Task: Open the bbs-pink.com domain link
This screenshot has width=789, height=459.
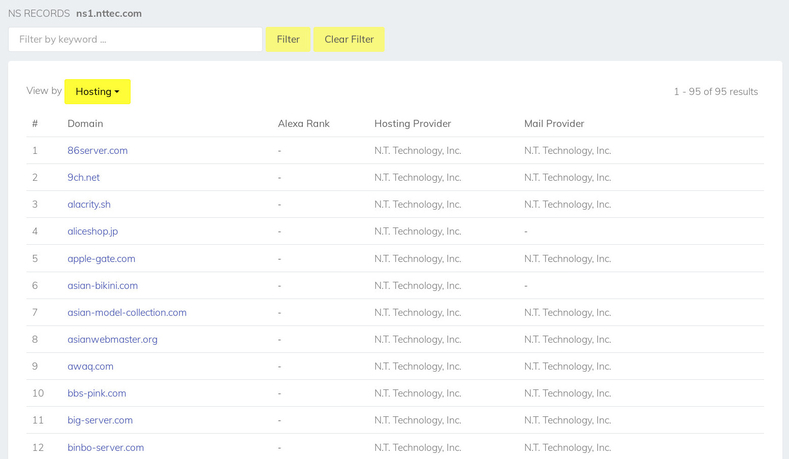Action: 97,393
